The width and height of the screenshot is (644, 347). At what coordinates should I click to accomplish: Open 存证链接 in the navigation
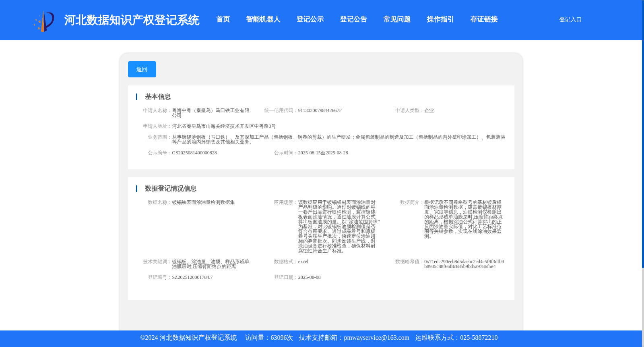[484, 19]
